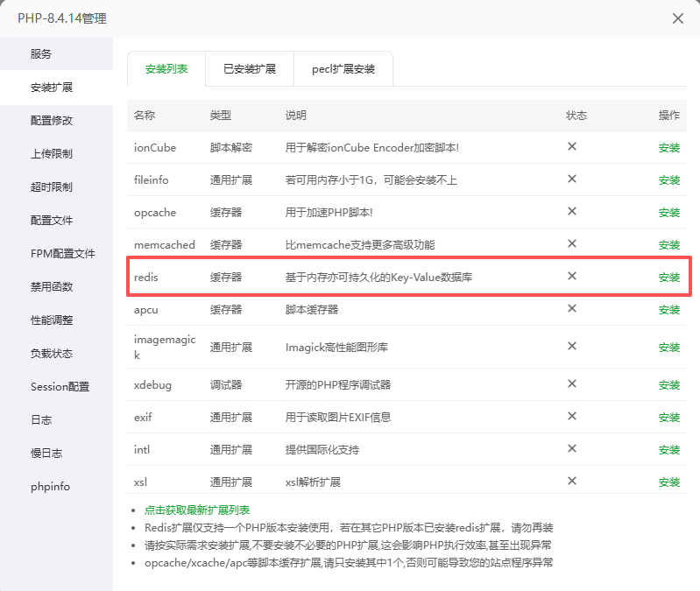700x591 pixels.
Task: Switch to the pecl扩展安装 tab
Action: pos(343,69)
